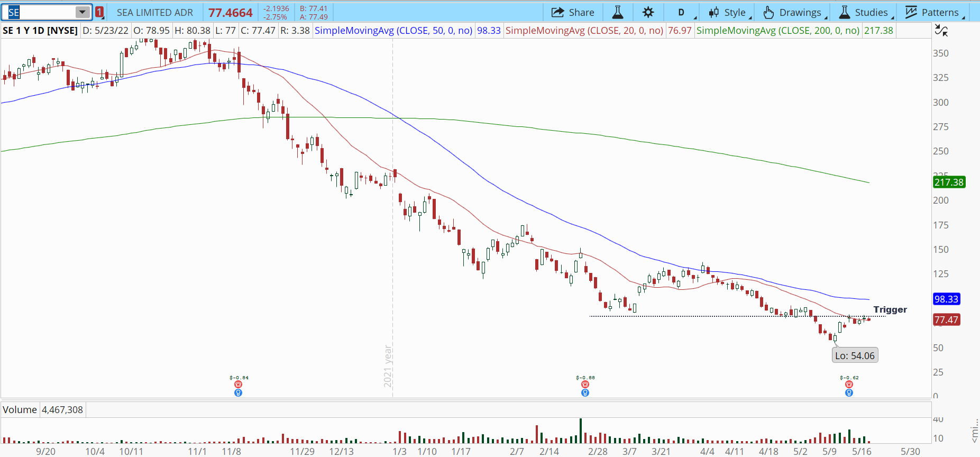Click the Share button
The width and height of the screenshot is (980, 457).
click(573, 12)
